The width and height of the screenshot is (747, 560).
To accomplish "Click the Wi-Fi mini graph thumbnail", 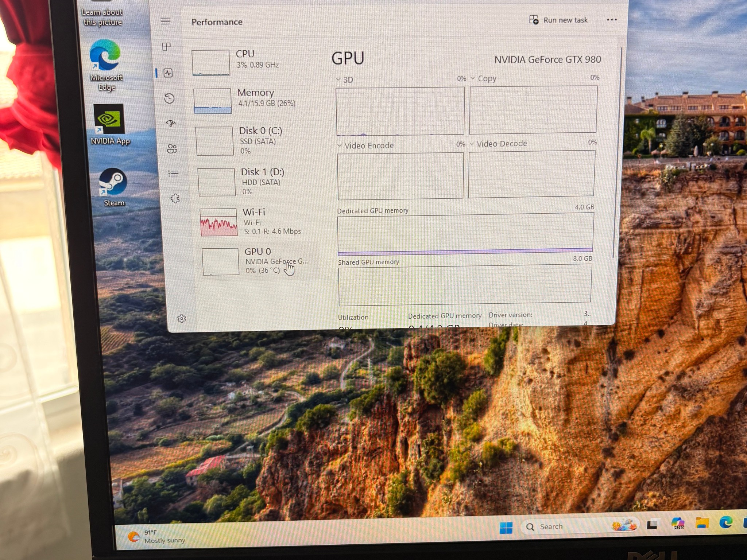I will pos(218,222).
